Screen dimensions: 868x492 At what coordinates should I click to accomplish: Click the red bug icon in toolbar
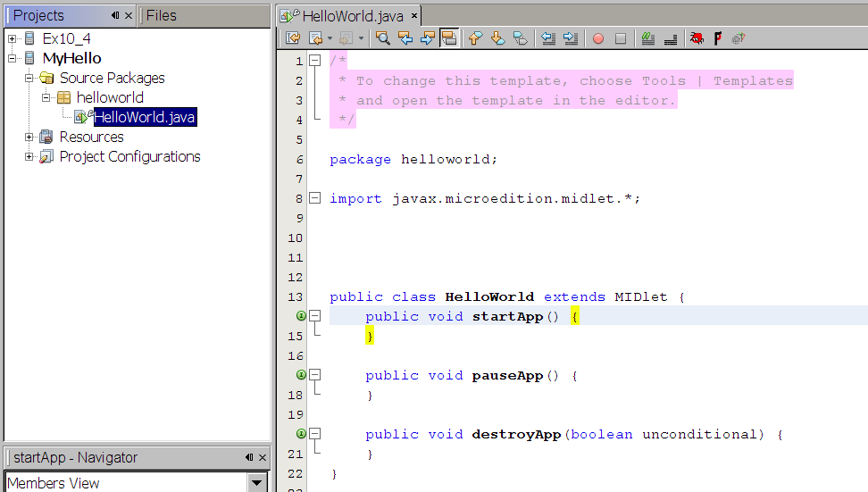[x=697, y=38]
